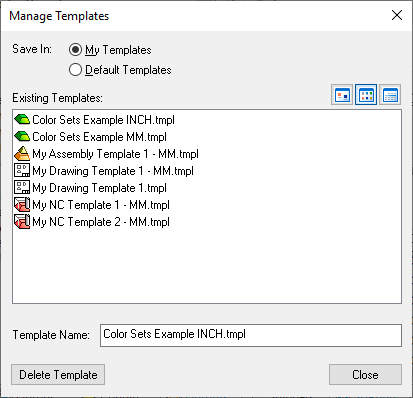Viewport: 413px width, 398px height.
Task: Click the Delete Template button
Action: (58, 375)
